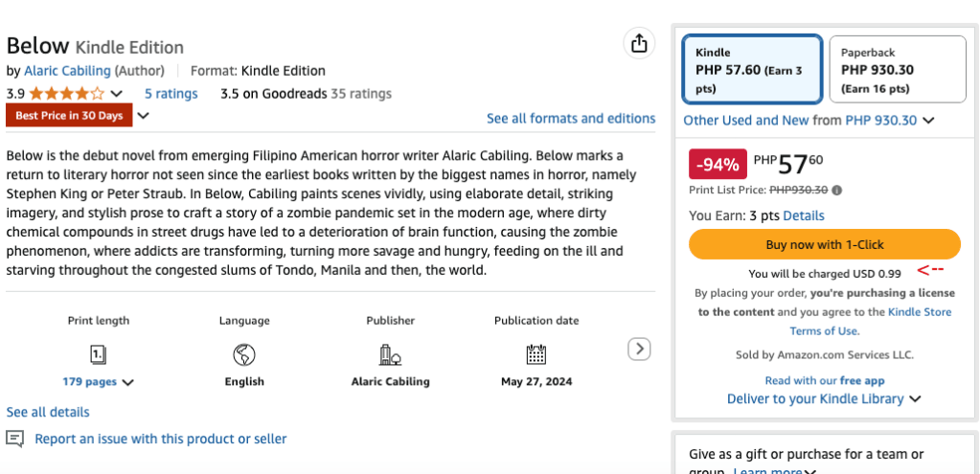Click the info icon beside Print List Price
This screenshot has height=474, width=980.
837,190
